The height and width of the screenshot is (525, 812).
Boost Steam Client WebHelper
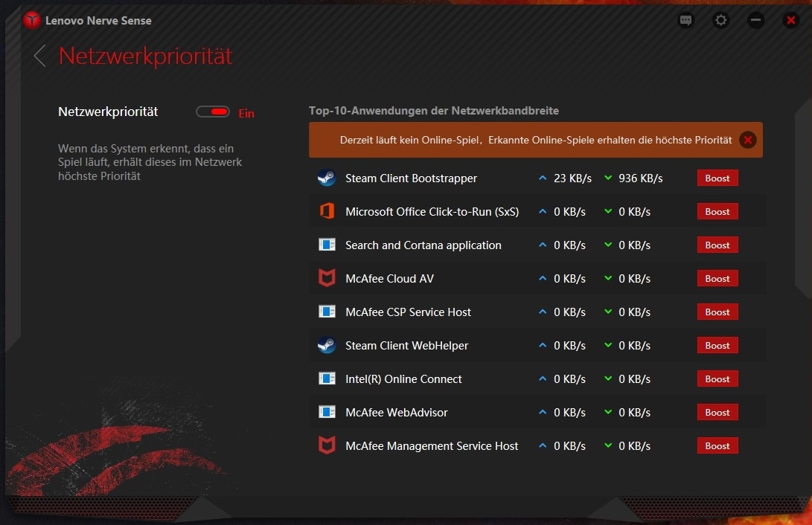pos(717,346)
